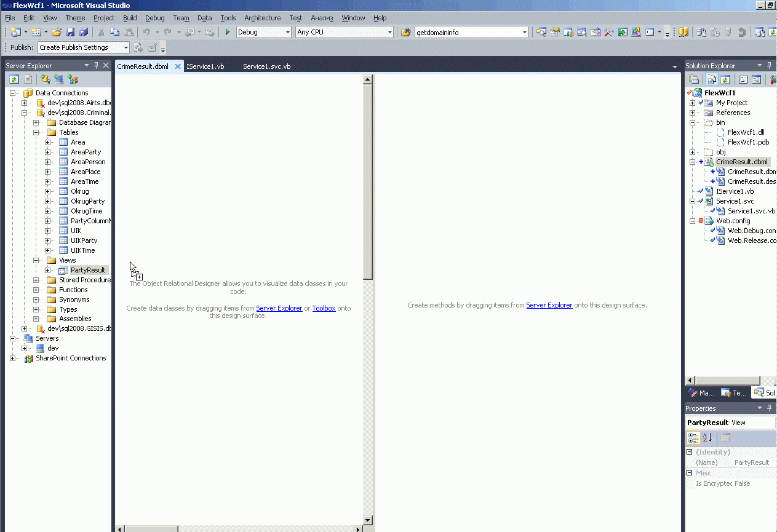Click the Redo arrow icon

[x=167, y=32]
